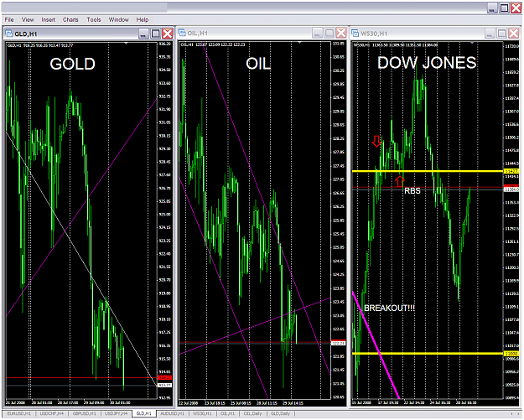Click the chart icon in WS30,H1 title bar
Screen dimensions: 524x420
[355, 33]
